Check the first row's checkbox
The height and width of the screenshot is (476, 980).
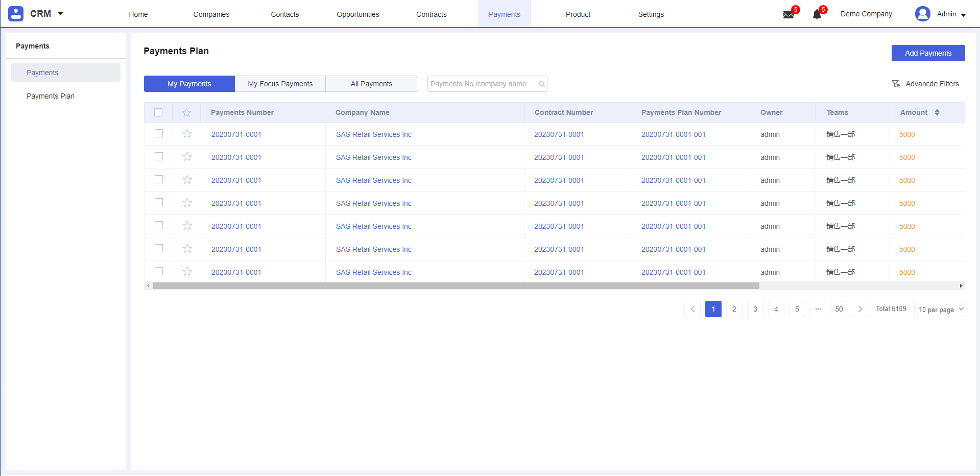pos(159,133)
